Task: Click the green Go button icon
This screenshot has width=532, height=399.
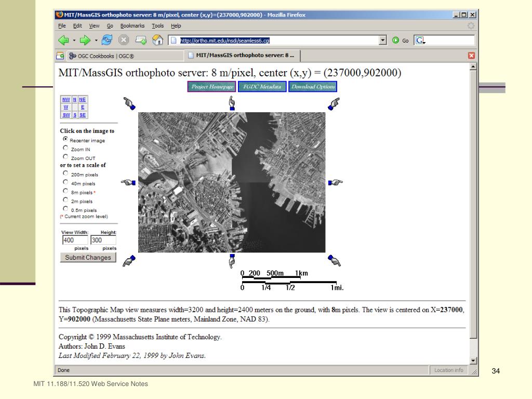Action: [x=395, y=41]
